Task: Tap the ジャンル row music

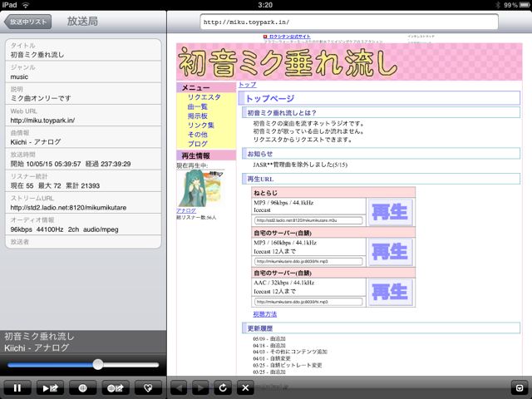Action: (x=83, y=72)
